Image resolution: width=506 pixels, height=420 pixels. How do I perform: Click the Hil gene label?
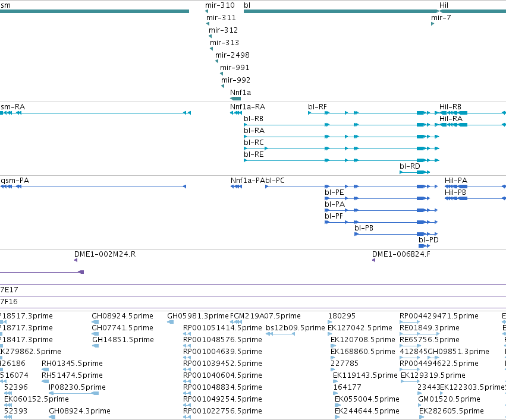444,5
